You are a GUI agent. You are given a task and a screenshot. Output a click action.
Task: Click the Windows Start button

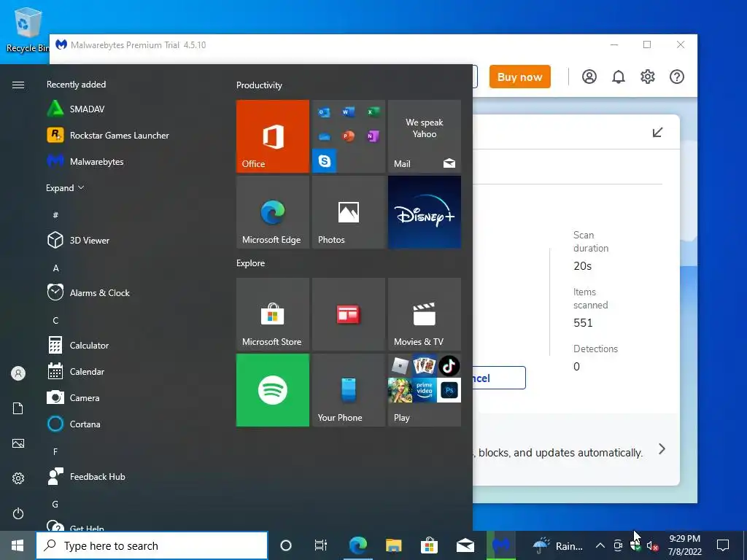pyautogui.click(x=18, y=545)
